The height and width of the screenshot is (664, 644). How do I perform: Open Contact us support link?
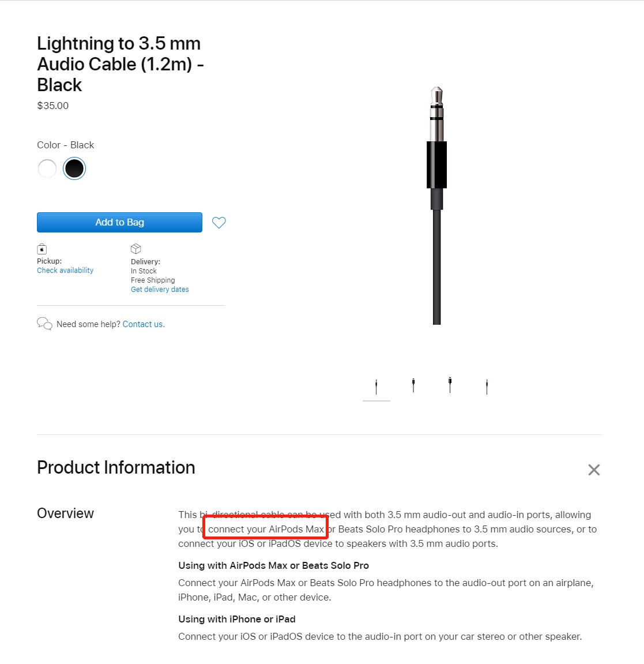143,324
